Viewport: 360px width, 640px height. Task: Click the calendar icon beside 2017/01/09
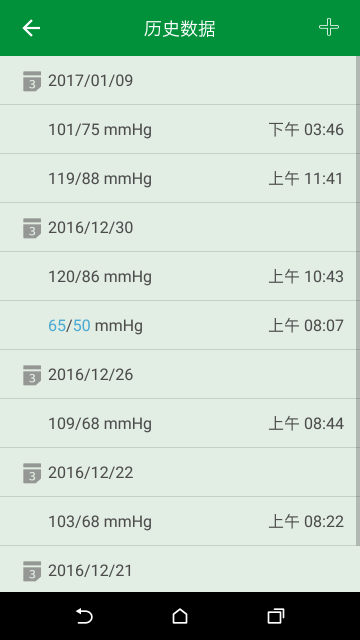pyautogui.click(x=32, y=81)
